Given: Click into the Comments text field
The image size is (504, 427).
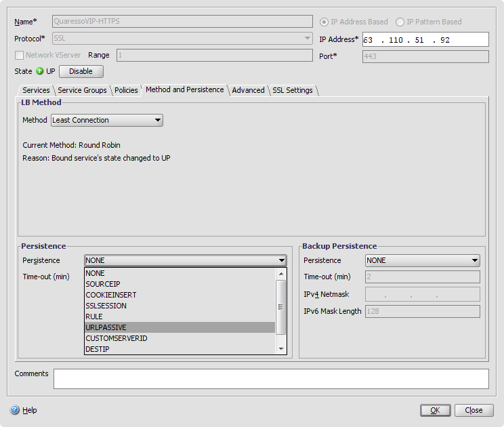Looking at the screenshot, I should coord(270,379).
